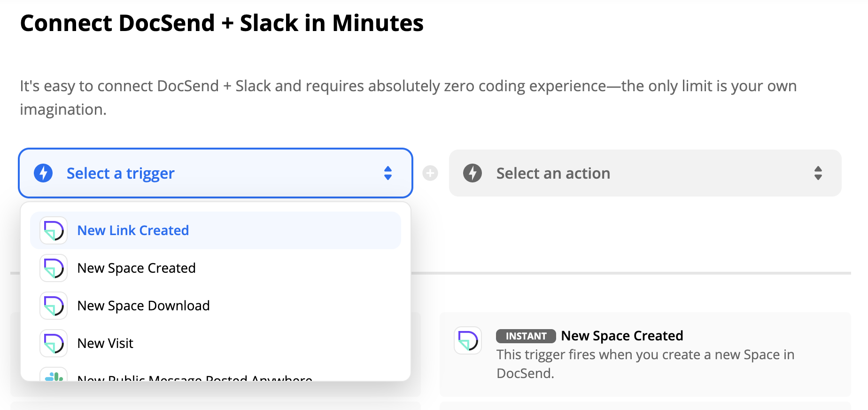This screenshot has width=868, height=410.
Task: Click DocSend icon beside New Space Download
Action: (x=54, y=306)
